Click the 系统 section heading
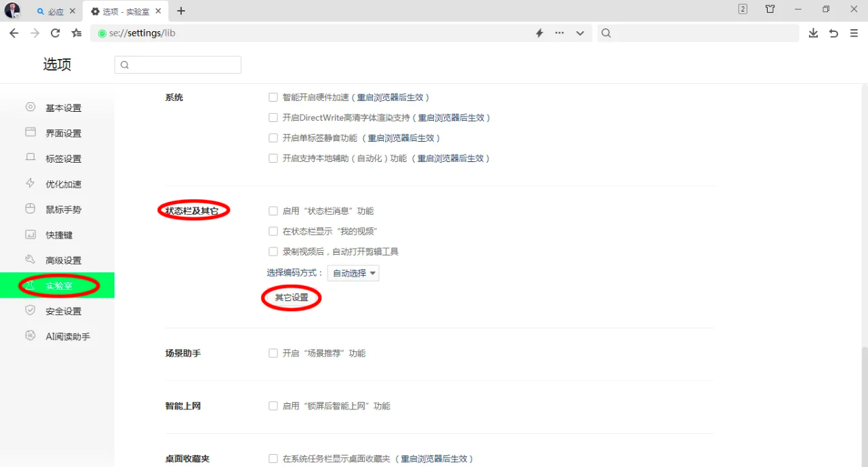 pyautogui.click(x=174, y=98)
